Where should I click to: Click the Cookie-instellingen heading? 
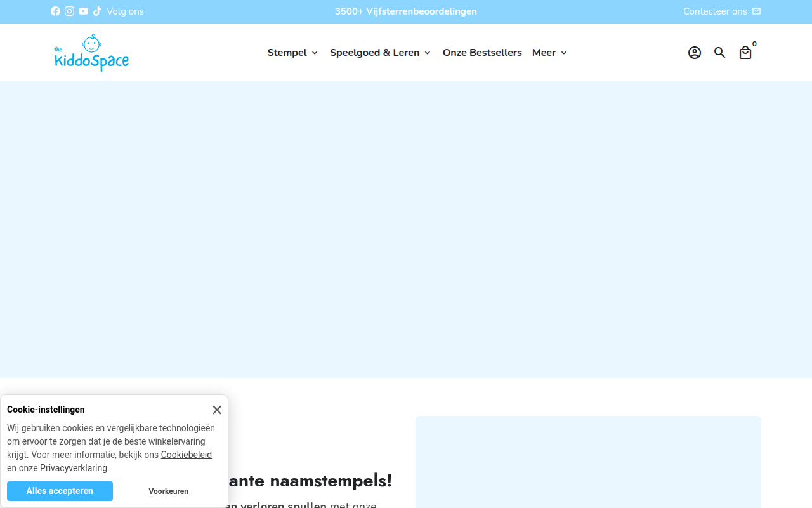(46, 410)
